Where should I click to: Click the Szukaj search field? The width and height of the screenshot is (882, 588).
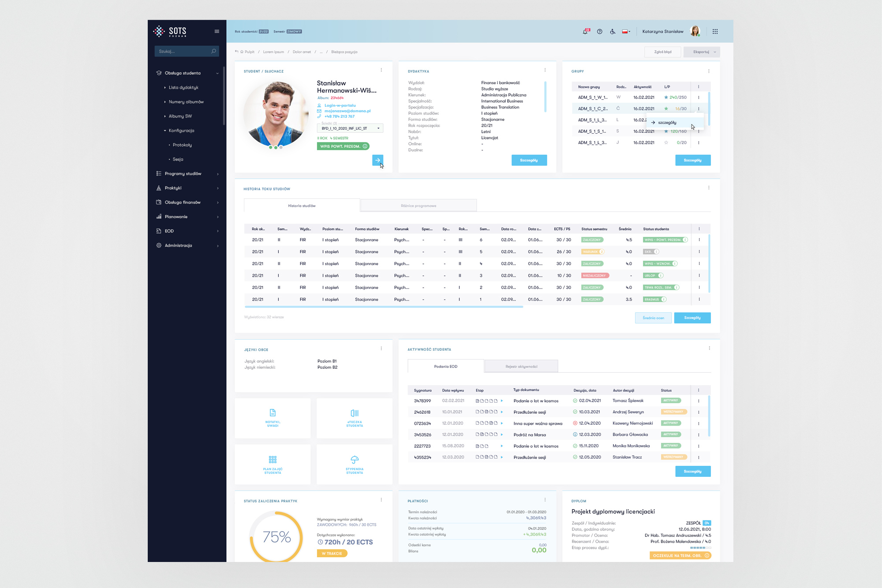tap(184, 52)
